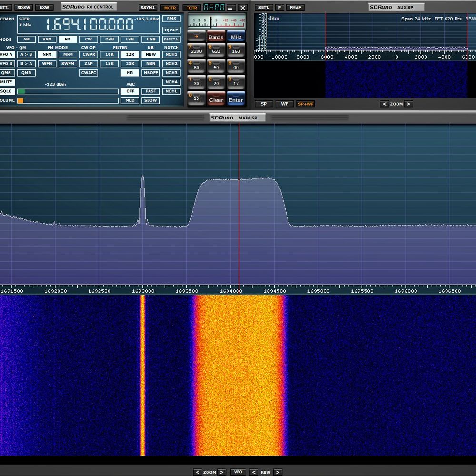Click the IQ OUT button

point(171,30)
